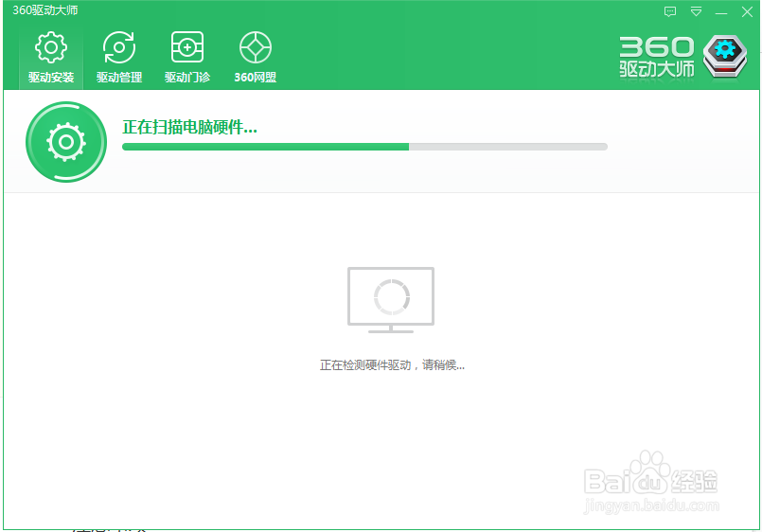Screen dimensions: 762x532
Task: Close the 360驱动大师 window
Action: [x=747, y=11]
